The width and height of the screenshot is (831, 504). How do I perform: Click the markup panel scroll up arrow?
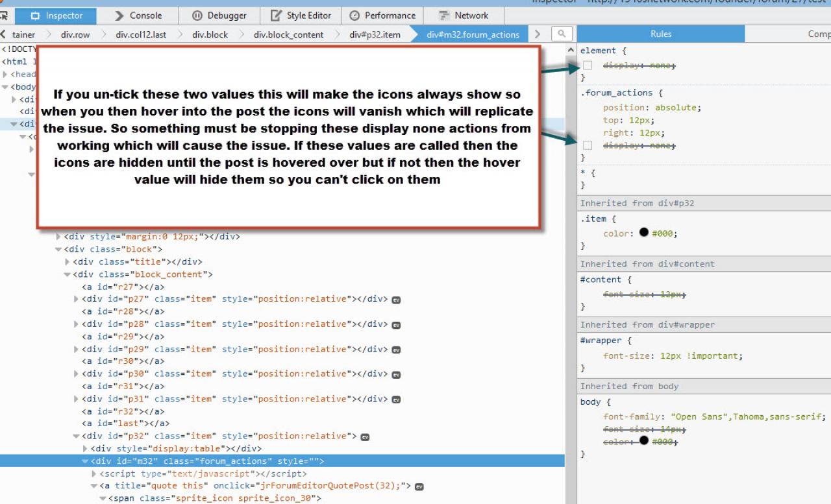pos(571,50)
